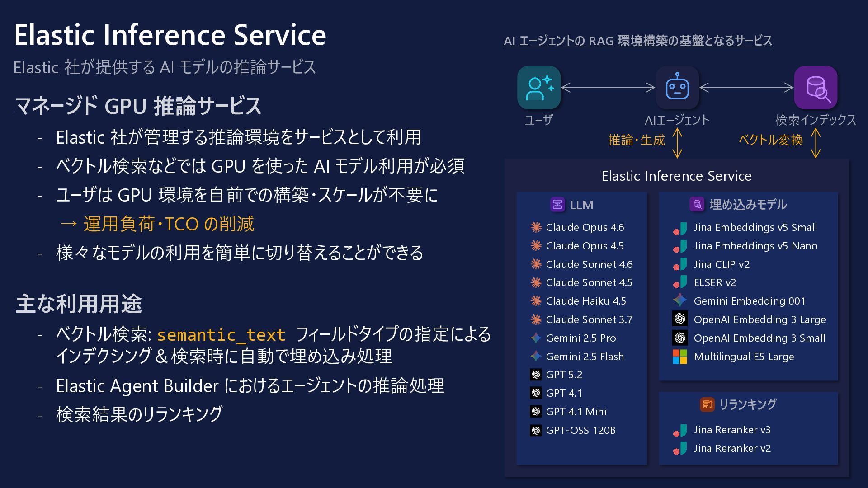Screen dimensions: 868x488
Task: Click the orange semantic_text code text
Action: [221, 335]
